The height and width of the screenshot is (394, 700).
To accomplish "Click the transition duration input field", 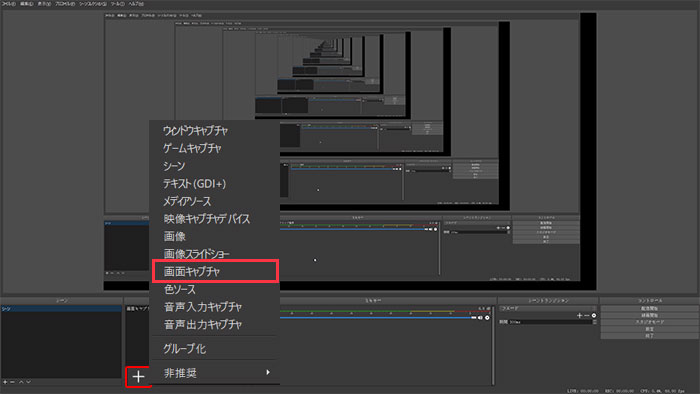I will [x=550, y=322].
